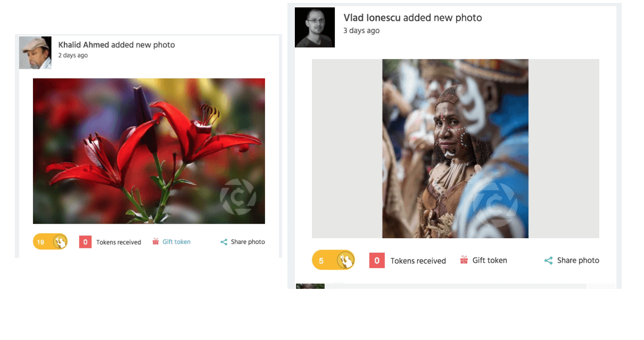This screenshot has width=644, height=340.
Task: Select the gift icon next to Gift token on Khalid's post
Action: [156, 241]
